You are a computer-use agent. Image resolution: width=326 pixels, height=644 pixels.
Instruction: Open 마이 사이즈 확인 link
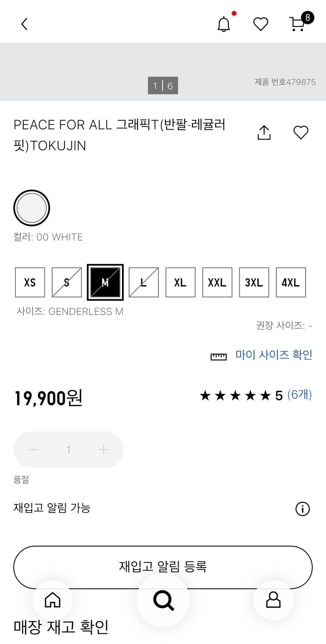coord(274,355)
